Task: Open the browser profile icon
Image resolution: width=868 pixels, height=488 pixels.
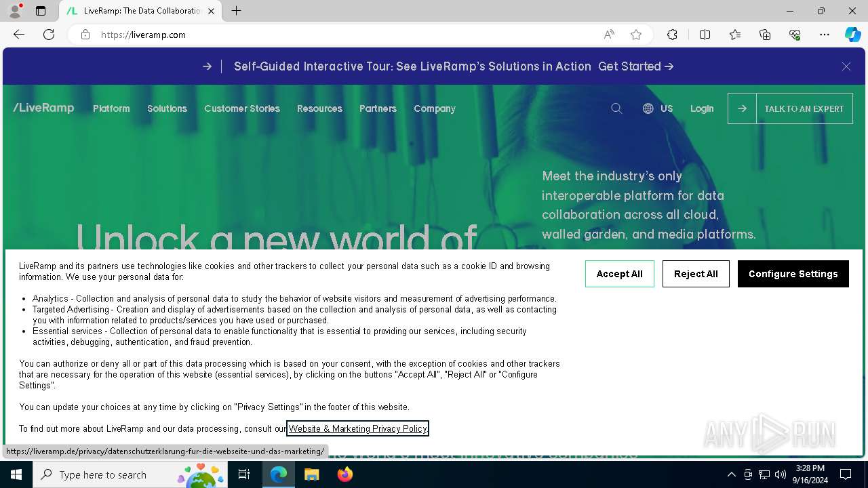Action: point(15,11)
